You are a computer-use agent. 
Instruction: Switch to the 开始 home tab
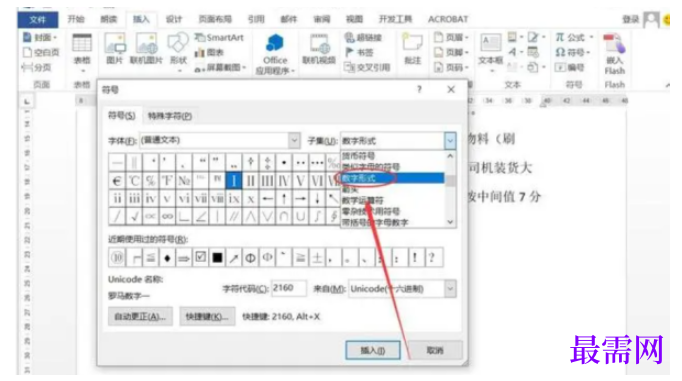pos(76,19)
